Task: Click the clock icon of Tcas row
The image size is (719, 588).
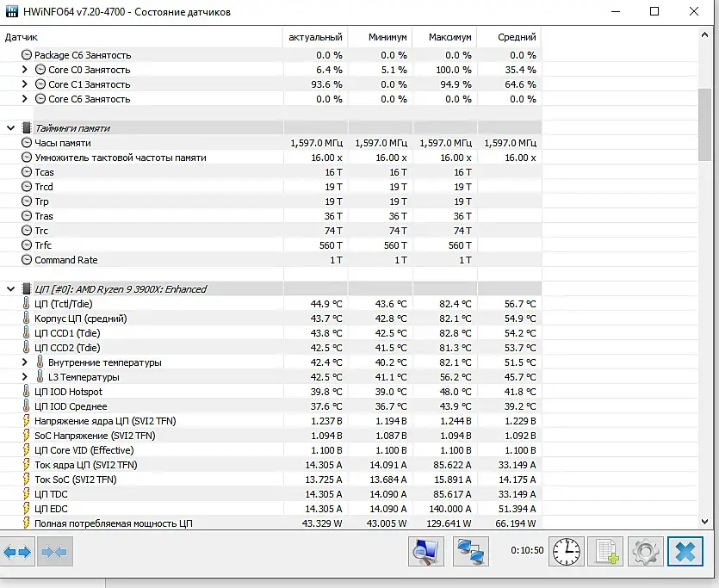Action: (x=27, y=172)
